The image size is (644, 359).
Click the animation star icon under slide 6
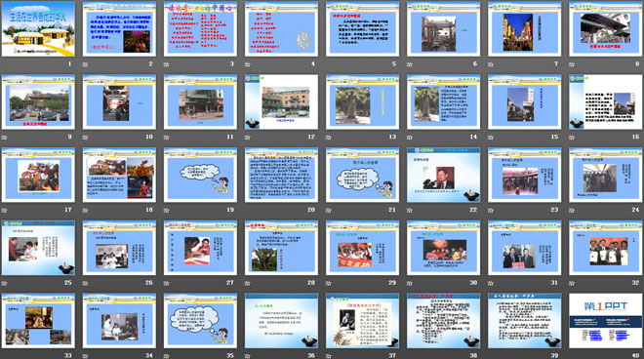[x=410, y=64]
